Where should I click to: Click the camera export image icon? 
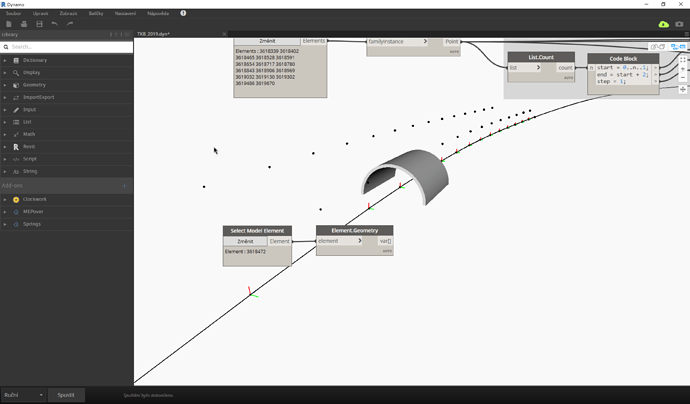pyautogui.click(x=679, y=24)
